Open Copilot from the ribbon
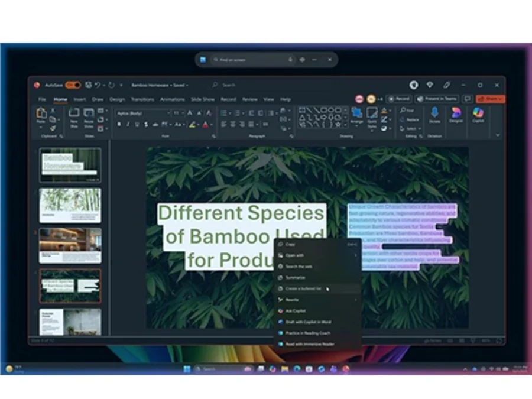The image size is (532, 399). (x=478, y=115)
